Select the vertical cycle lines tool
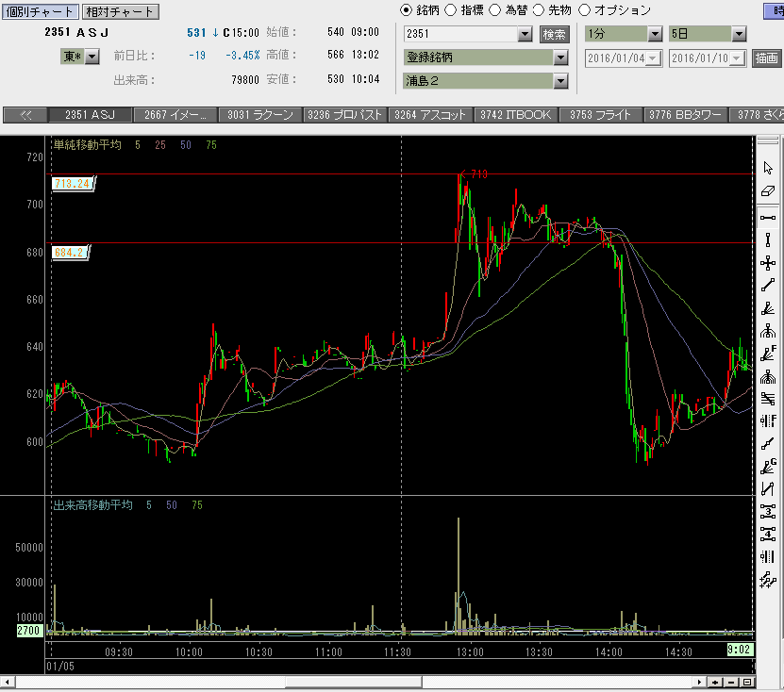 [768, 556]
